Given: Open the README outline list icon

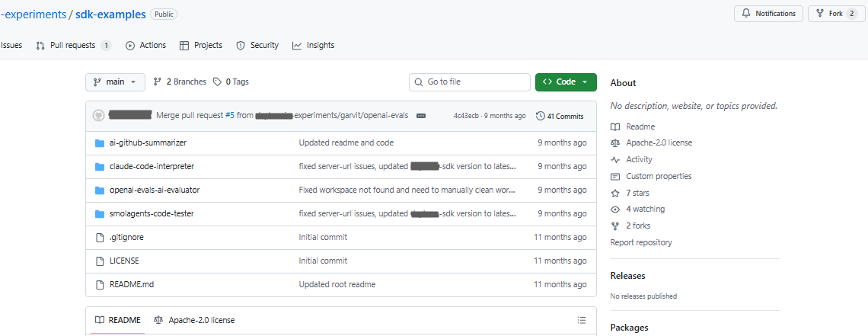Looking at the screenshot, I should pos(581,320).
